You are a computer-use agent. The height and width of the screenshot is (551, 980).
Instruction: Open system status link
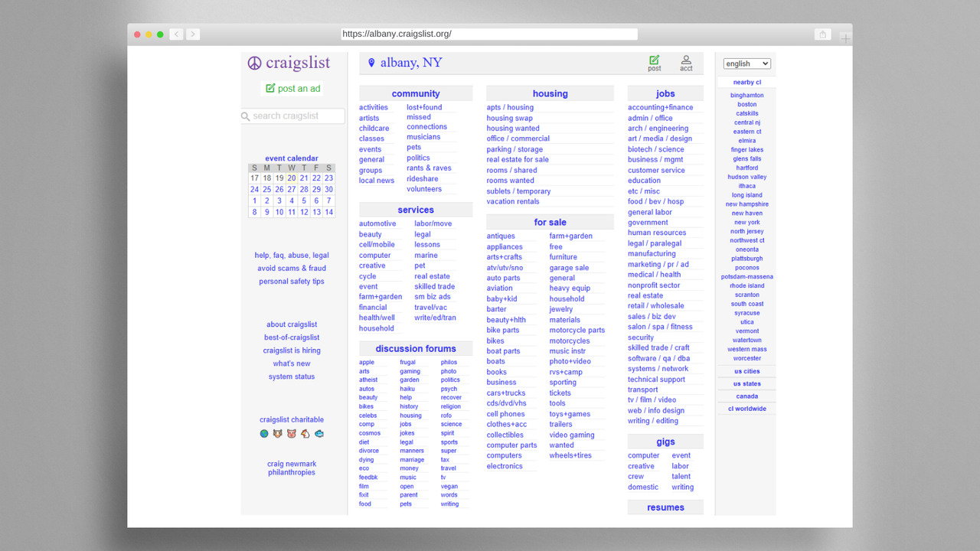click(292, 377)
